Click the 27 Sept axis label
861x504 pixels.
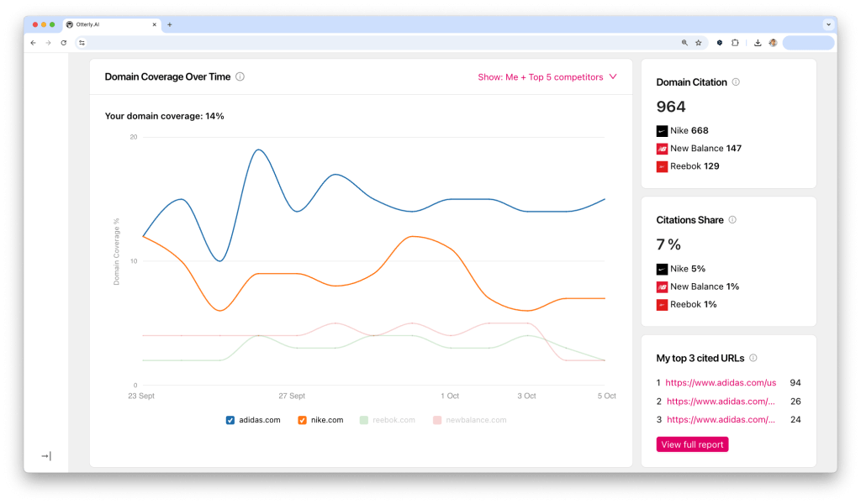pyautogui.click(x=292, y=396)
